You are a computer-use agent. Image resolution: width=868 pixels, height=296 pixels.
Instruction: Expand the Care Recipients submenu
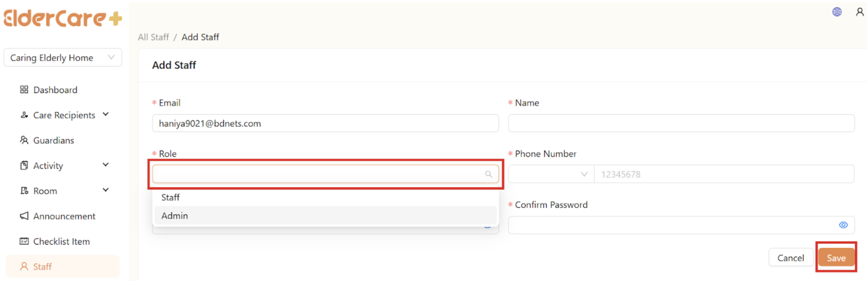pos(106,114)
